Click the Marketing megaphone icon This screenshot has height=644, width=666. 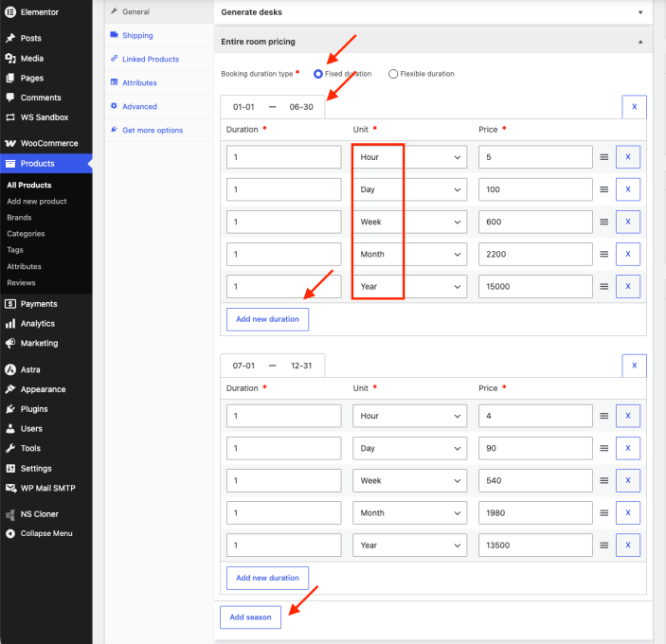click(10, 343)
